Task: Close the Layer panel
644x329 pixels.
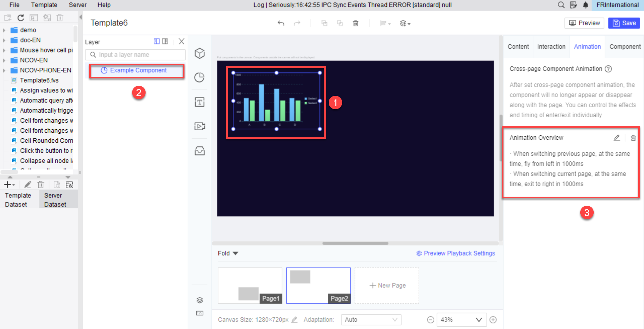Action: pos(181,41)
